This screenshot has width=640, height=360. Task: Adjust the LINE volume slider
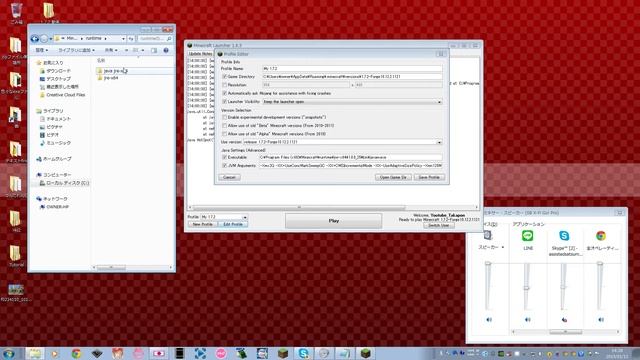point(527,288)
